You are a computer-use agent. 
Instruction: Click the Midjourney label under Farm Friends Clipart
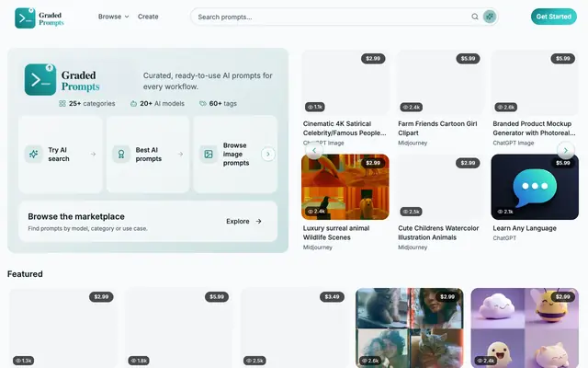pos(413,144)
